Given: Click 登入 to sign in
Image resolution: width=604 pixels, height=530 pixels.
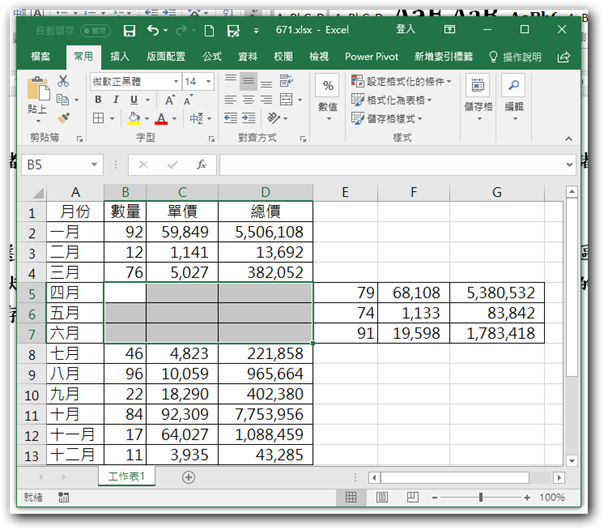Looking at the screenshot, I should pos(405,29).
